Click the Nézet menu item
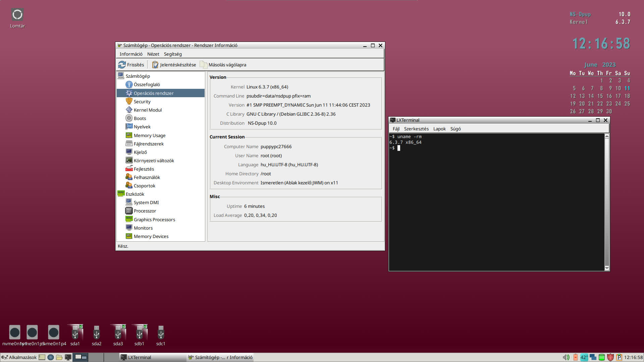Viewport: 644px width, 362px height. tap(153, 54)
